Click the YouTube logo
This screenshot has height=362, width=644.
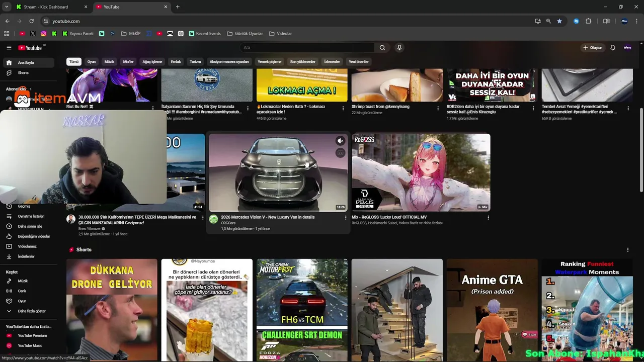[30, 48]
